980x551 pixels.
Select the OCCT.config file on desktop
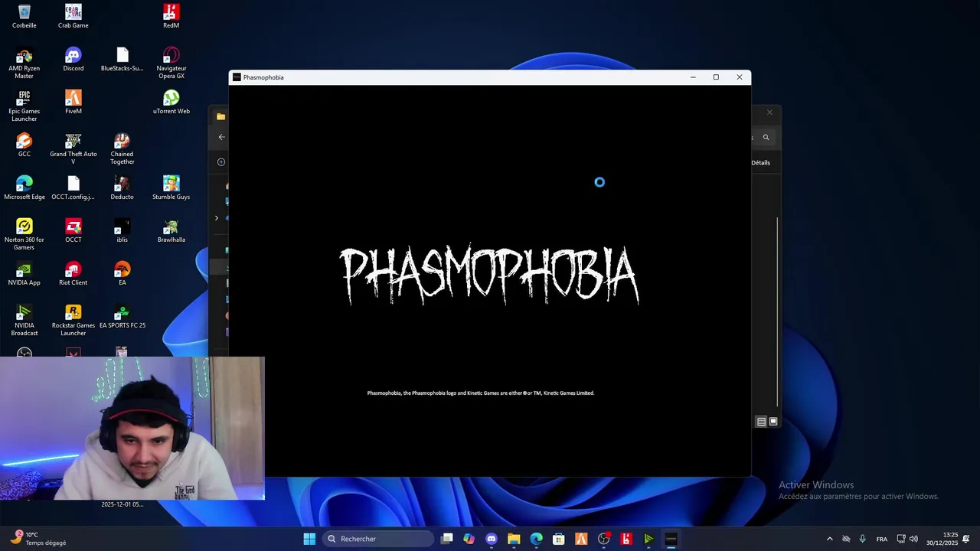click(73, 187)
